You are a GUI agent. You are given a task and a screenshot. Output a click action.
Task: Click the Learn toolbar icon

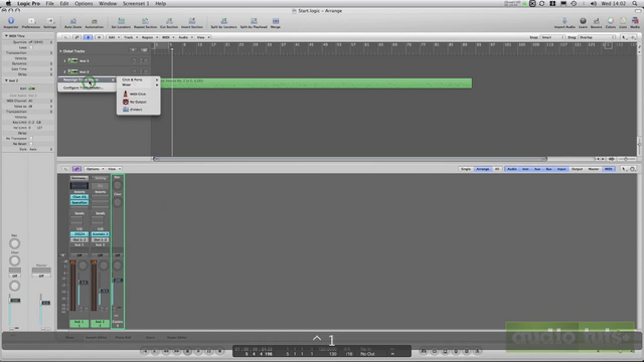pos(583,23)
